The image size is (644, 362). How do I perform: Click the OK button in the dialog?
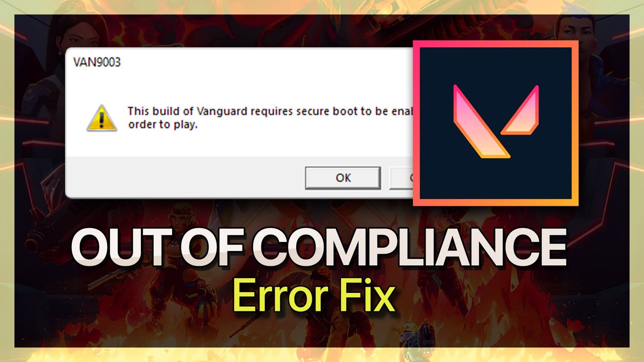click(x=343, y=178)
